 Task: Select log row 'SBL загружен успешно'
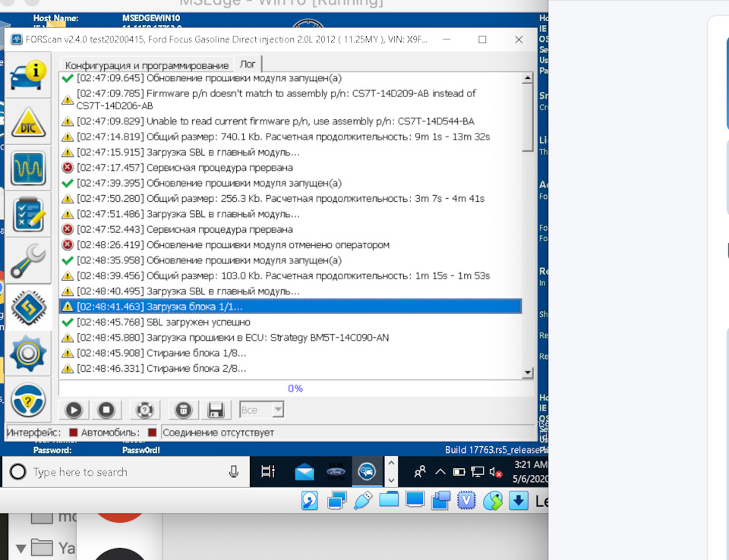pyautogui.click(x=291, y=322)
